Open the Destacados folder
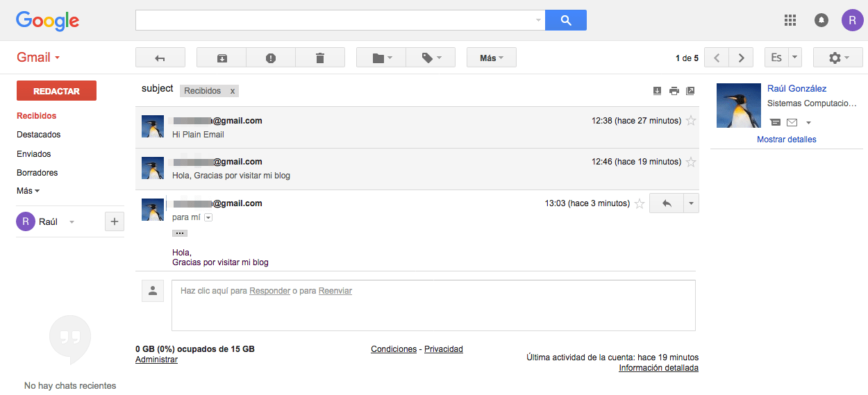The height and width of the screenshot is (395, 868). 39,135
